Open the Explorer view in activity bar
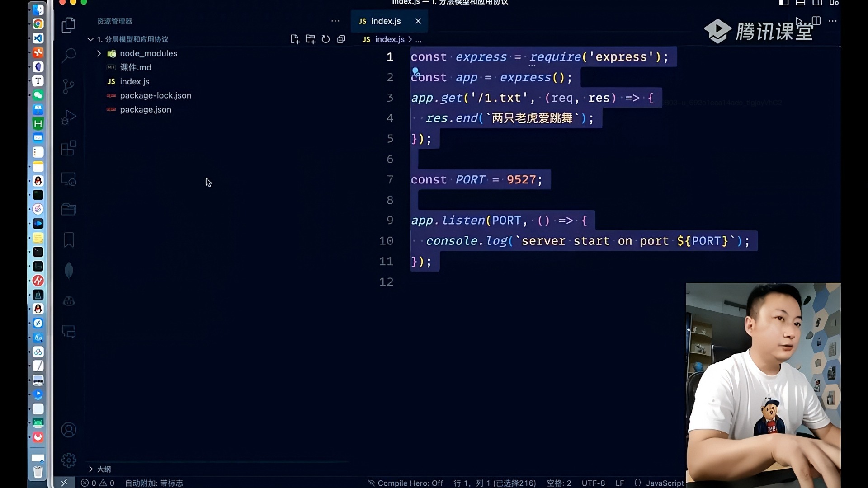Viewport: 868px width, 488px height. (x=69, y=25)
